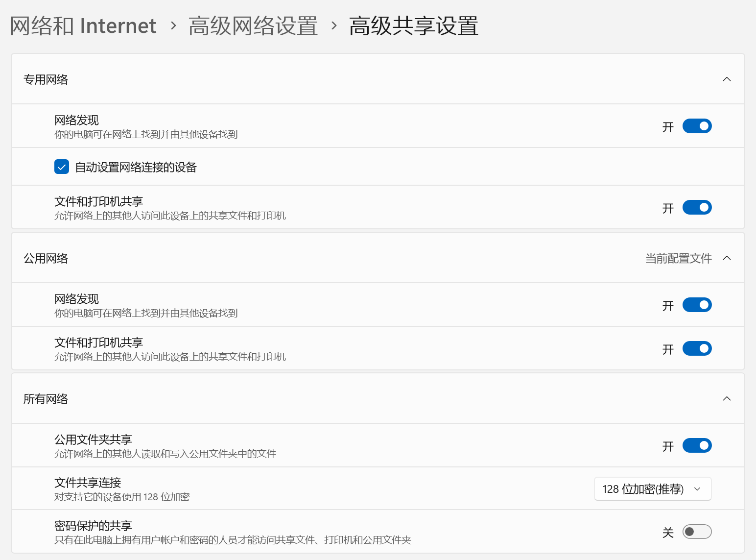Navigate to 高级网络设置 breadcrumb
Image resolution: width=756 pixels, height=560 pixels.
[x=253, y=26]
